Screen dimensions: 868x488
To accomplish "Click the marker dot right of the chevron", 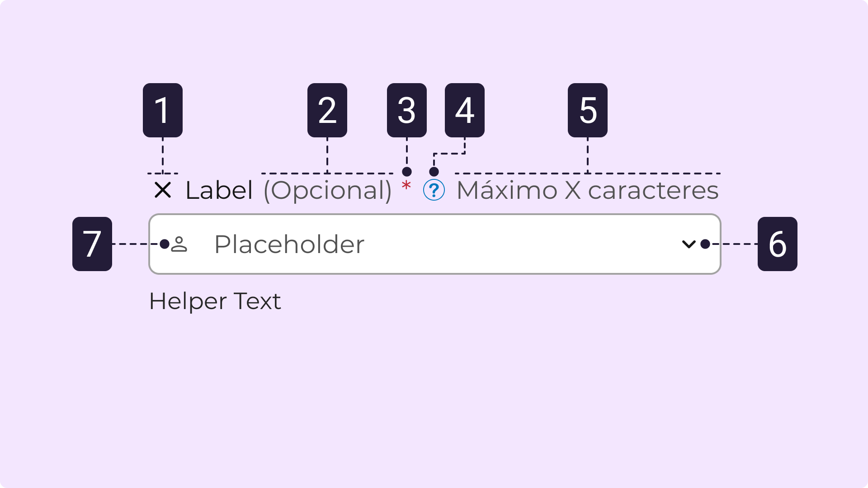I will coord(705,244).
